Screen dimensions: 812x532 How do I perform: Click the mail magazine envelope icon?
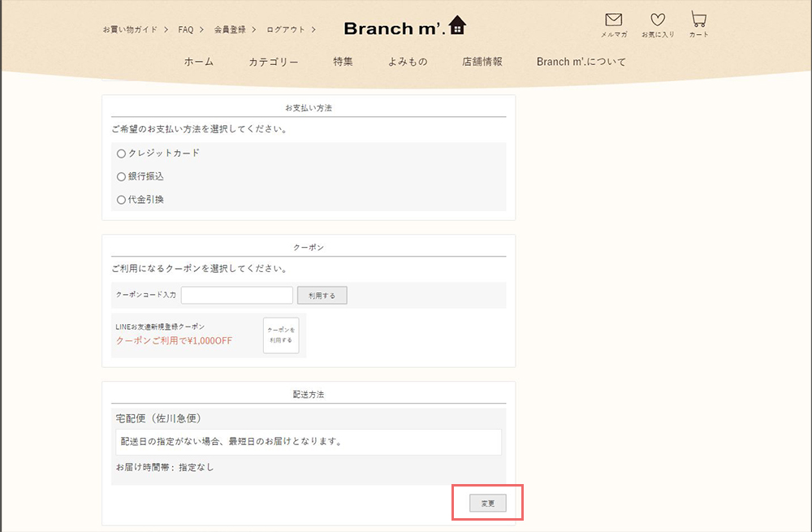613,20
